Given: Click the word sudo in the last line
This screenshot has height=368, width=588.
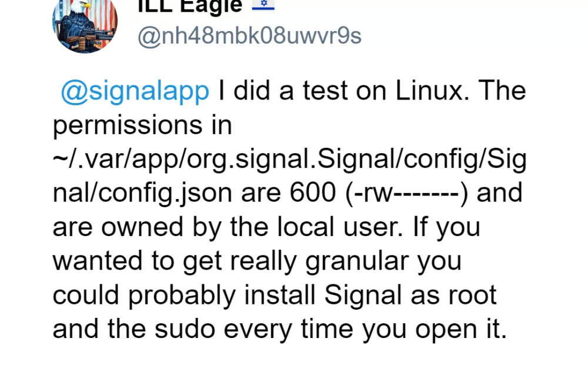Looking at the screenshot, I should point(185,329).
